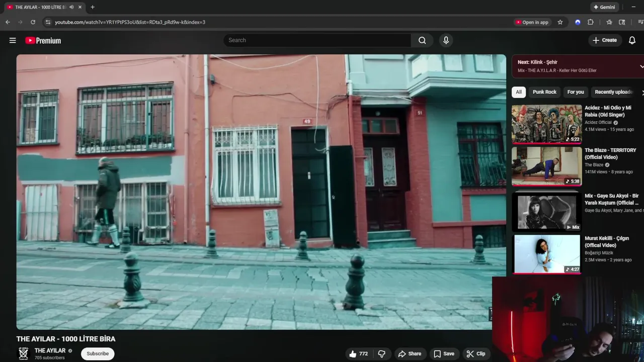Select the All filter chip

pyautogui.click(x=519, y=92)
